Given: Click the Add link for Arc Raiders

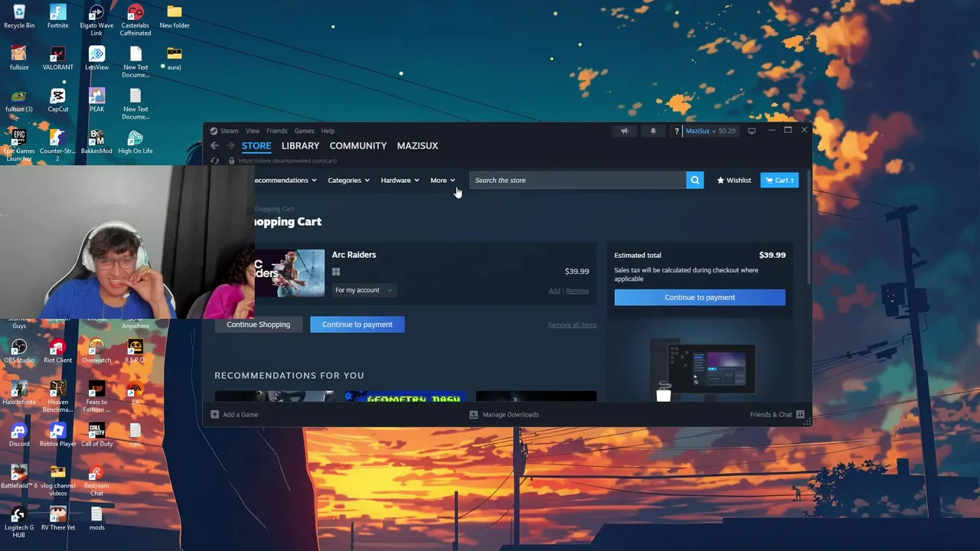Looking at the screenshot, I should pyautogui.click(x=554, y=291).
